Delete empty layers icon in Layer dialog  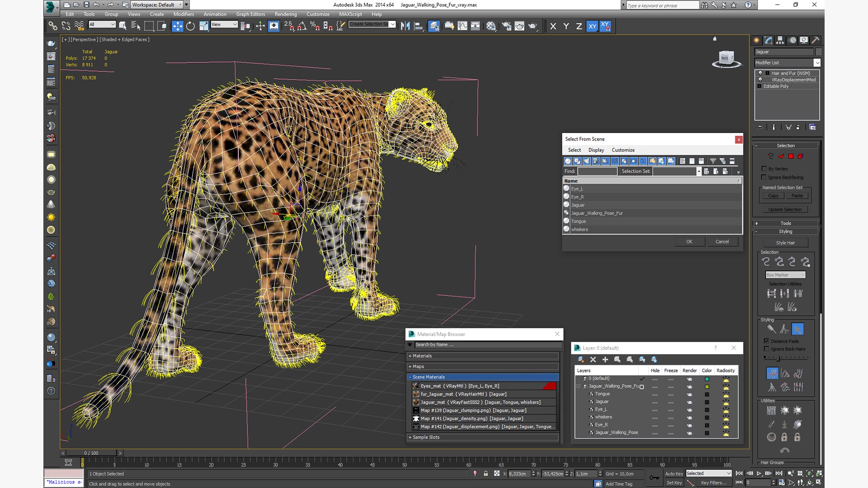pyautogui.click(x=593, y=360)
